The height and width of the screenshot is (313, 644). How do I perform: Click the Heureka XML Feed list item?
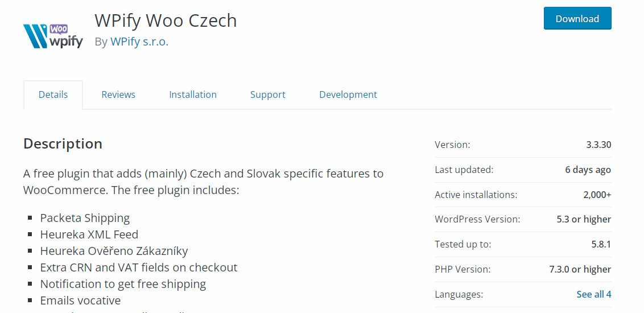[89, 234]
